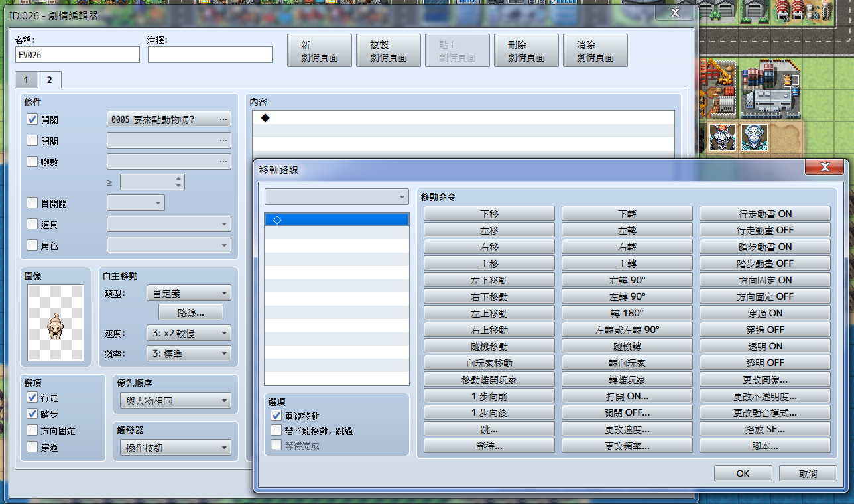Confirm move route with OK
The image size is (854, 504).
click(743, 473)
